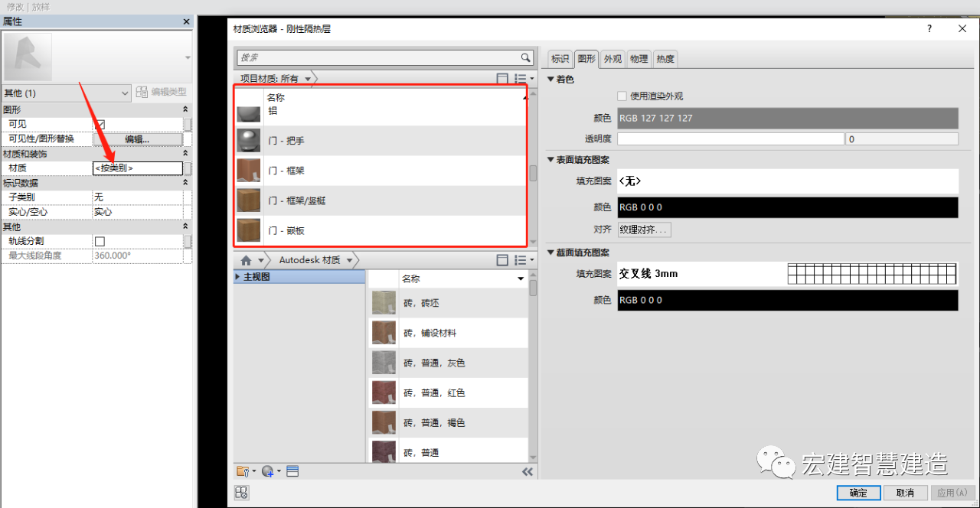Click the gray RGB 127 127 127 shading color
This screenshot has width=980, height=508.
pos(788,118)
